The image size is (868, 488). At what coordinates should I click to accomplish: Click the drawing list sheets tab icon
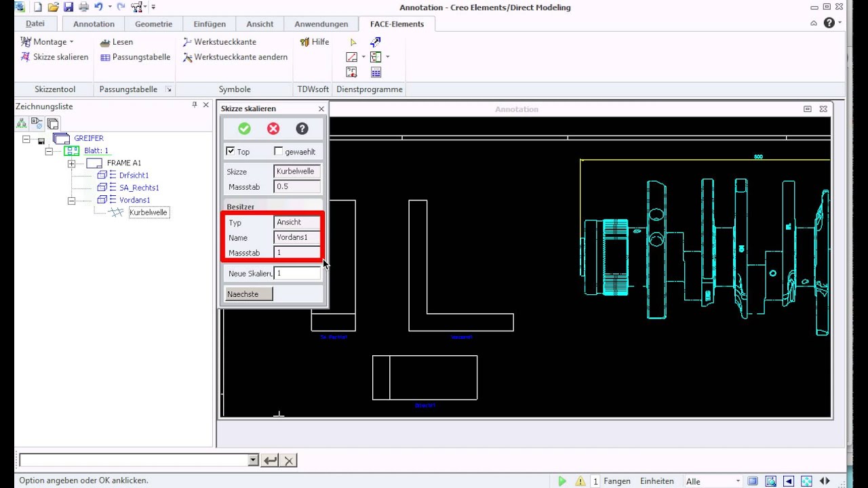[53, 123]
